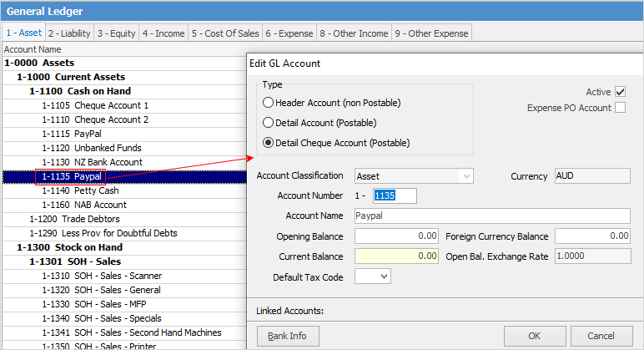644x350 pixels.
Task: Select Detail Cheque Account (Postable) radio option
Action: [x=268, y=143]
